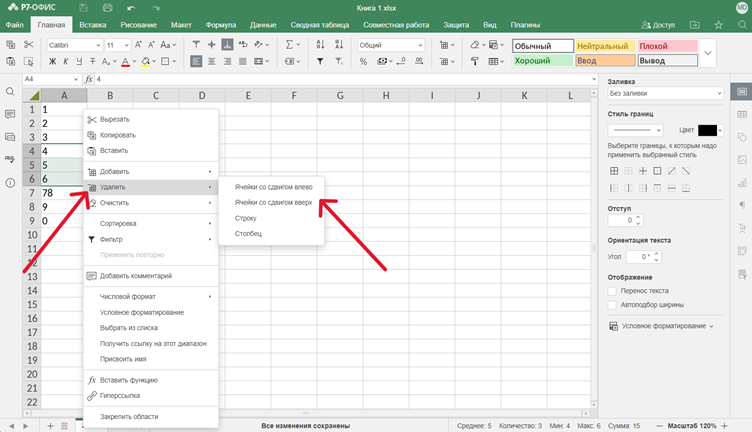Viewport: 752px width, 432px height.
Task: Click the Sum (Σ) function icon
Action: 290,45
